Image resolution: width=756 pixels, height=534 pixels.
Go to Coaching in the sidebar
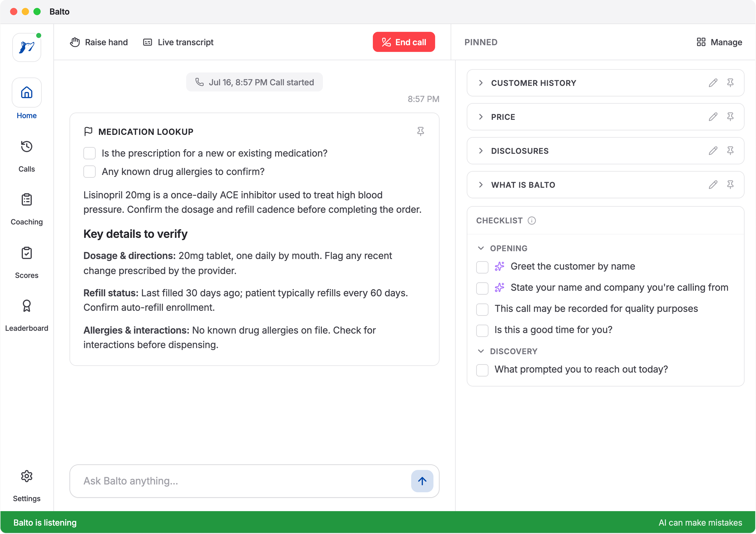point(27,208)
